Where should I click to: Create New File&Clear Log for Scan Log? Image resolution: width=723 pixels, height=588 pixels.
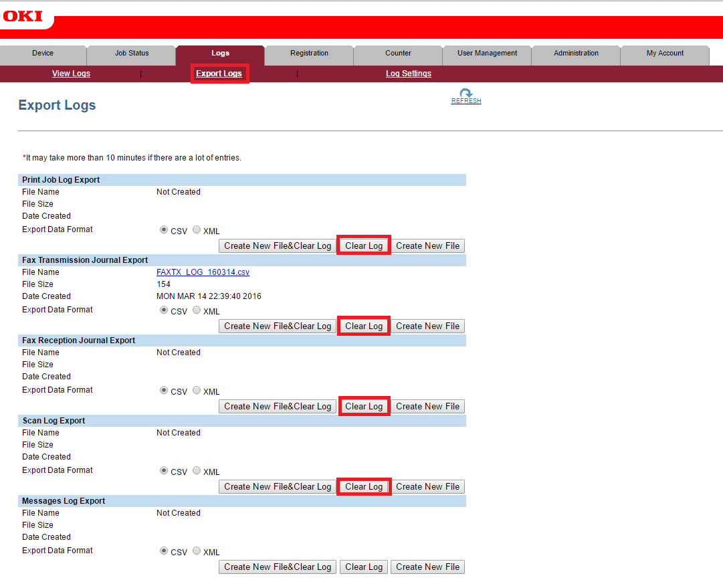[x=278, y=486]
